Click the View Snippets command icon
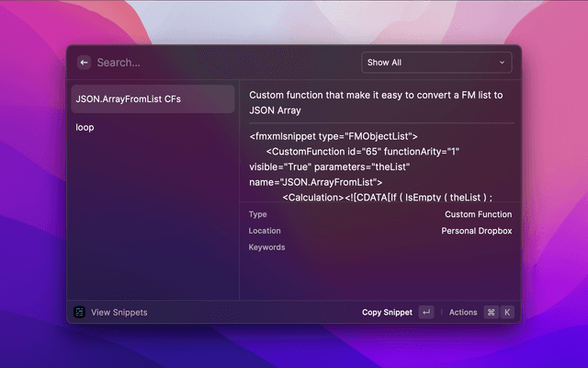588x368 pixels. point(80,312)
